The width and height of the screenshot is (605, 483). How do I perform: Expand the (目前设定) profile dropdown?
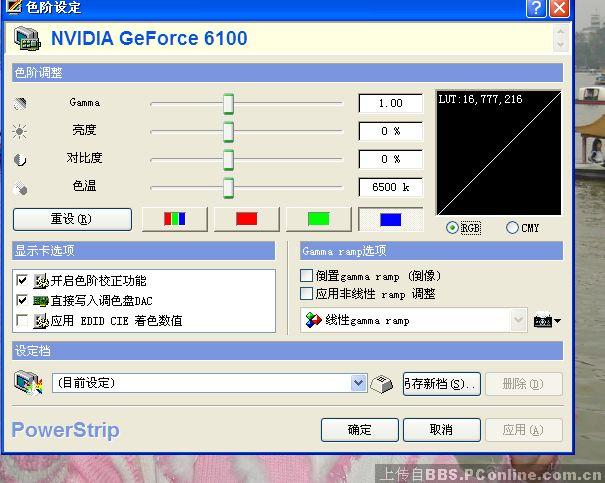point(359,383)
